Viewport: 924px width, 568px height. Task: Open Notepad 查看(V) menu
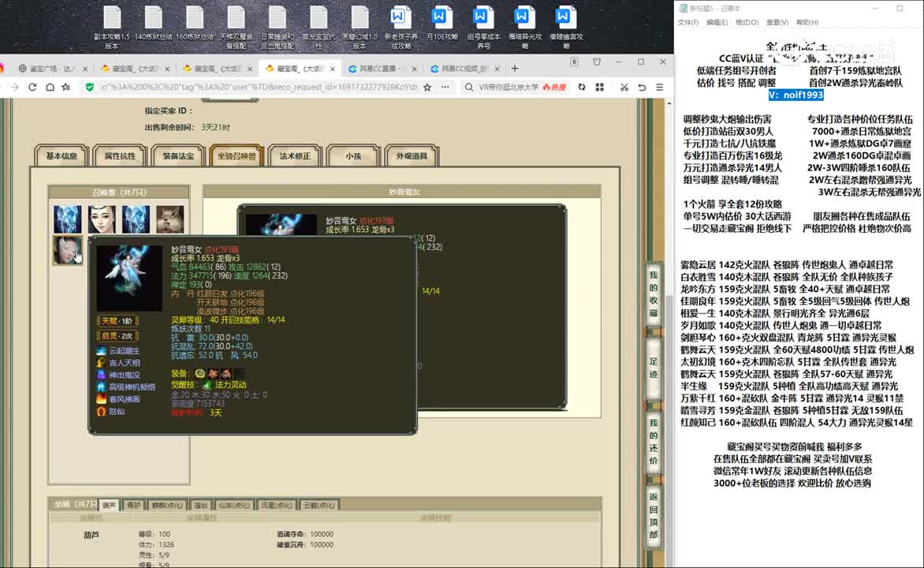point(777,22)
